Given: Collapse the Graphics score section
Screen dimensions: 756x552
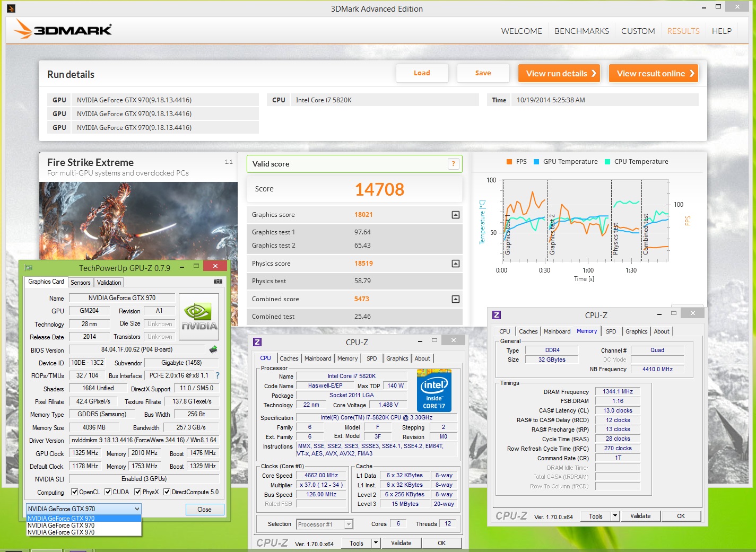Looking at the screenshot, I should click(x=455, y=215).
